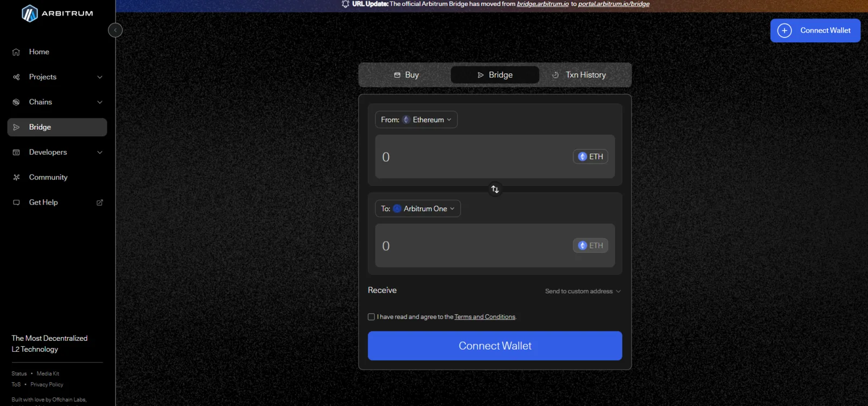The width and height of the screenshot is (868, 406).
Task: Open the Terms and Conditions link
Action: point(485,317)
